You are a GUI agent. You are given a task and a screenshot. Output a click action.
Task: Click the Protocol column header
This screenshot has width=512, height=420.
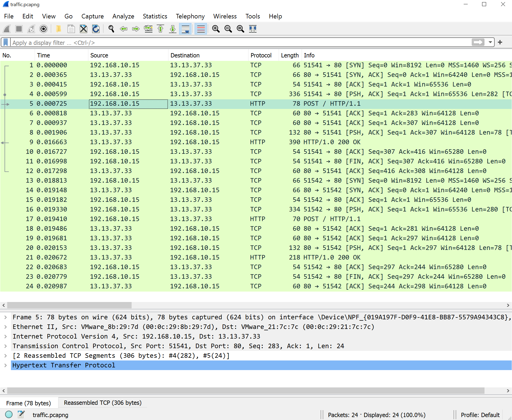pos(261,55)
